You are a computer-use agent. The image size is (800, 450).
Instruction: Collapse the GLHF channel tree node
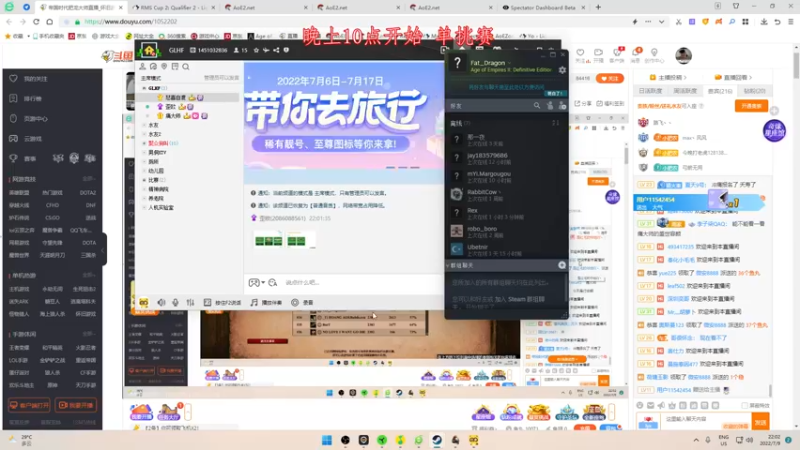(x=144, y=88)
